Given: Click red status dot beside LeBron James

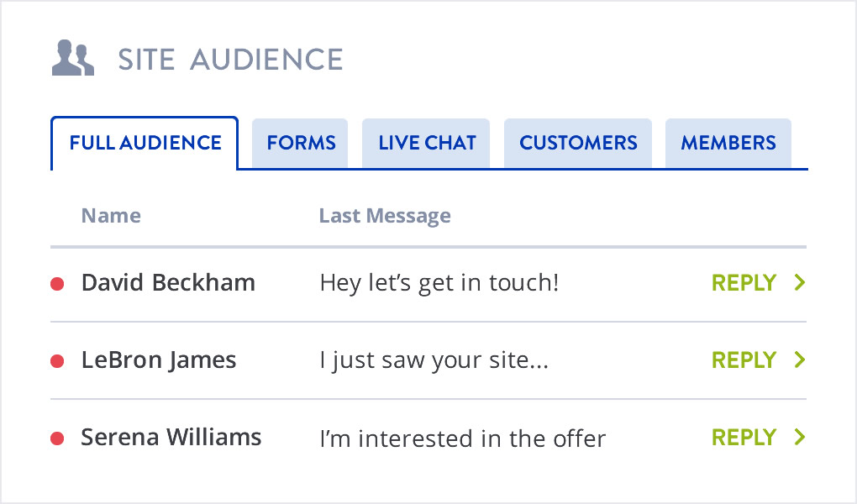Looking at the screenshot, I should 57,361.
